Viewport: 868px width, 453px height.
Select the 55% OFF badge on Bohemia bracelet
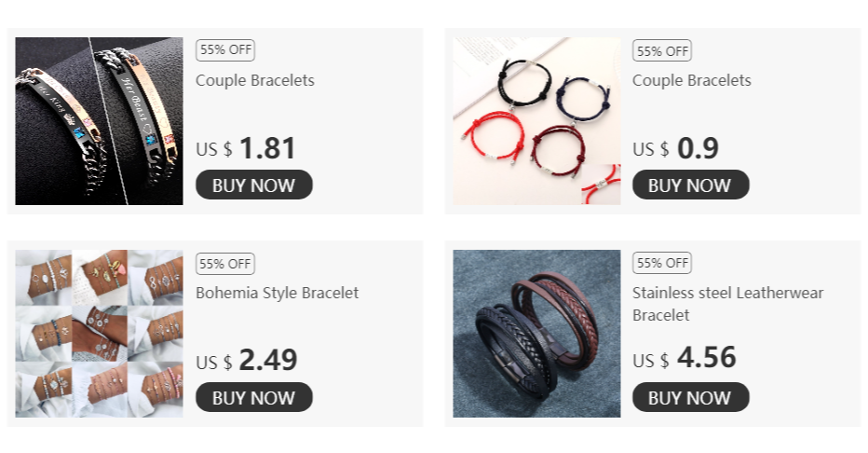coord(225,264)
